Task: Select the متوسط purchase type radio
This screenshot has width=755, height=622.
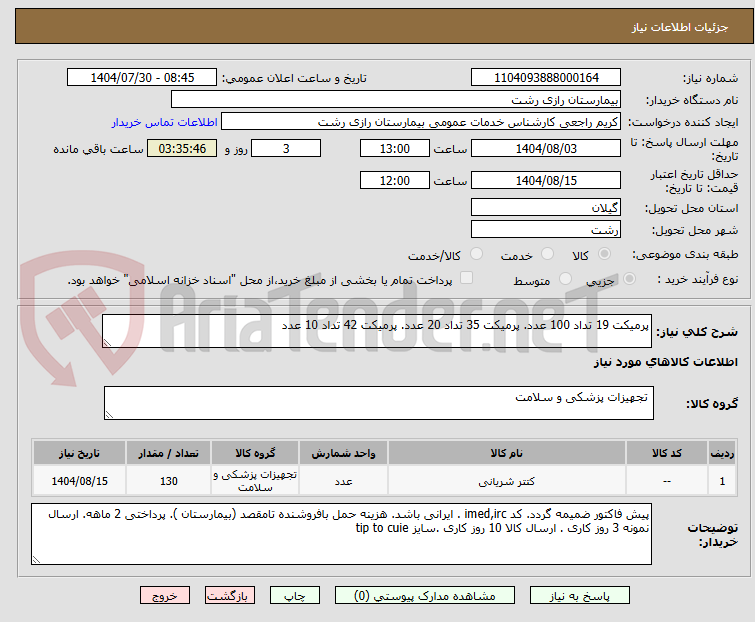Action: click(x=565, y=279)
